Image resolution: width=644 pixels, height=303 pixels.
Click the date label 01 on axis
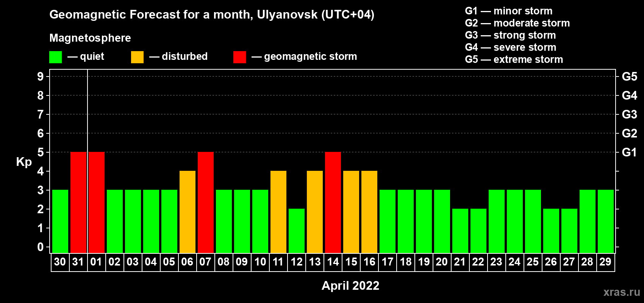tap(96, 262)
